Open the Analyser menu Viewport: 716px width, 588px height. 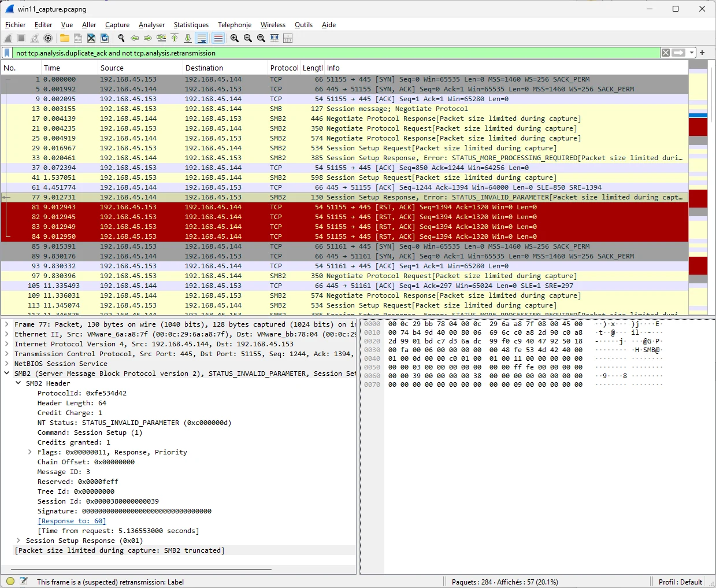pos(151,25)
